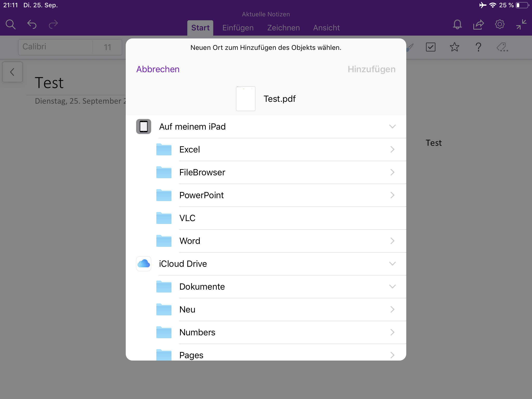Open the notifications bell icon

click(457, 25)
